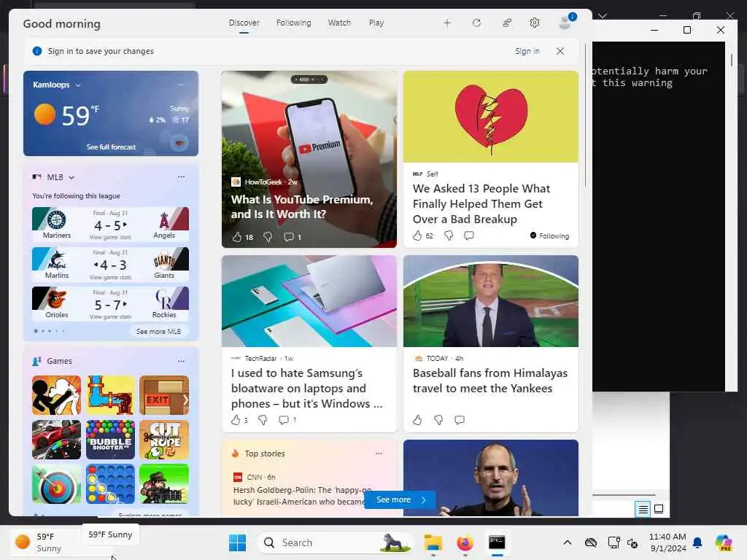Image resolution: width=747 pixels, height=560 pixels.
Task: Open the Steve Jobs article thumbnail
Action: pyautogui.click(x=491, y=478)
